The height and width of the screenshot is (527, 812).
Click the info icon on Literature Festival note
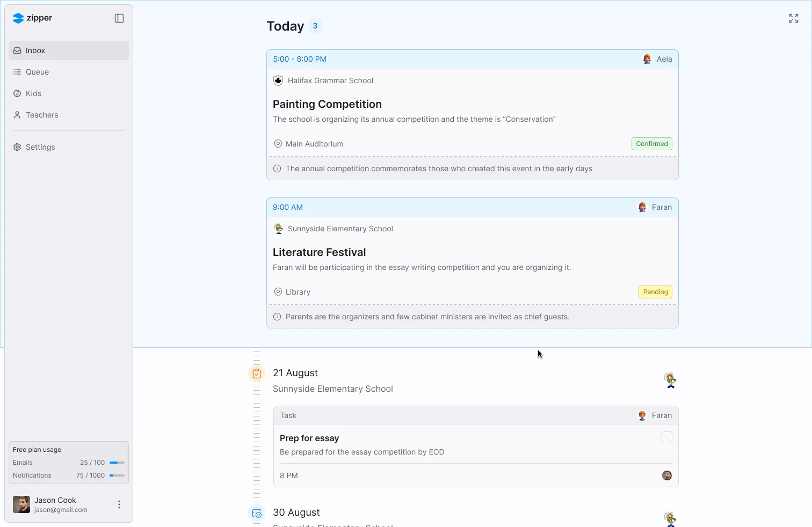(277, 317)
